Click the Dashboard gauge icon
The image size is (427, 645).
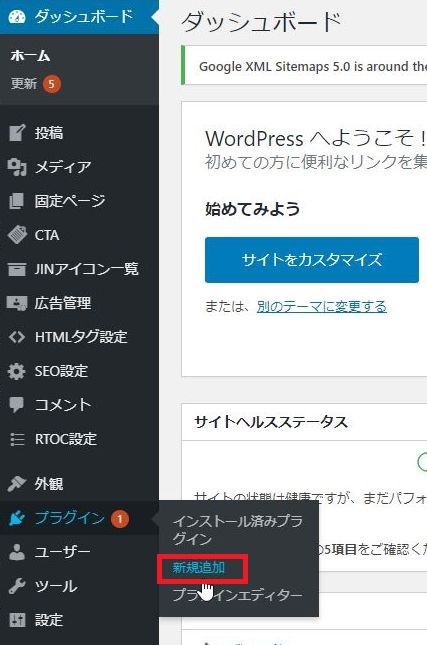pos(17,16)
